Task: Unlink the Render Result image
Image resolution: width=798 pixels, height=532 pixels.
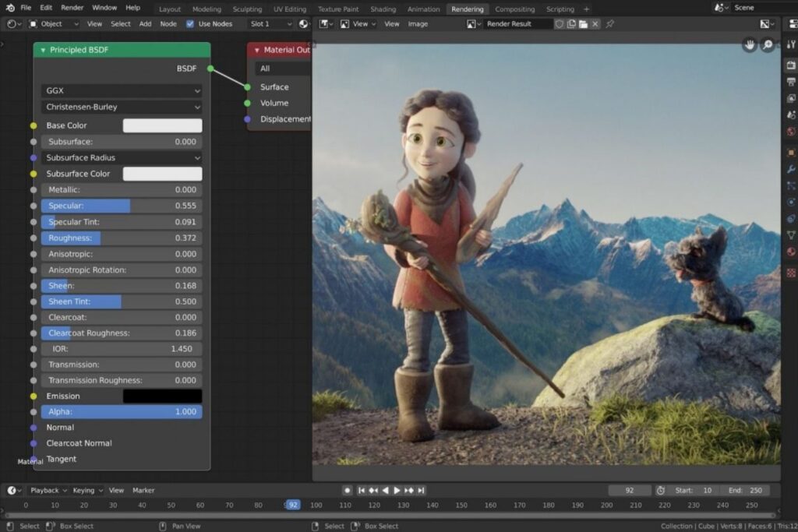Action: pos(595,24)
